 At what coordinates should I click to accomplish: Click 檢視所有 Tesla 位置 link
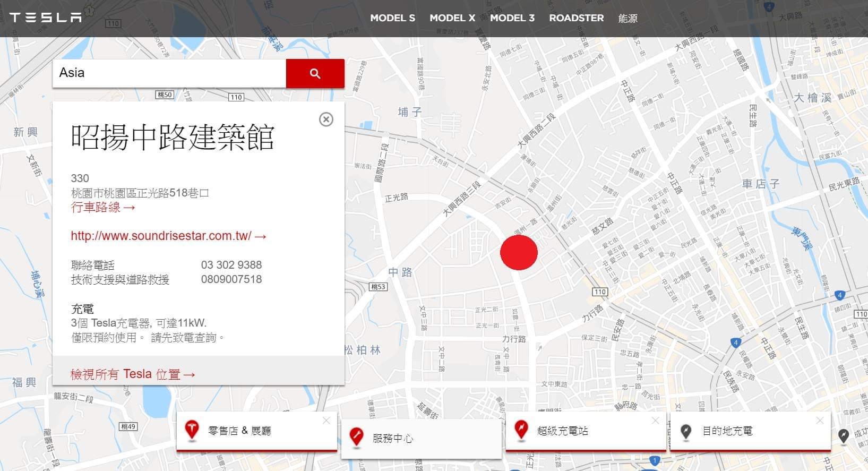tap(133, 374)
